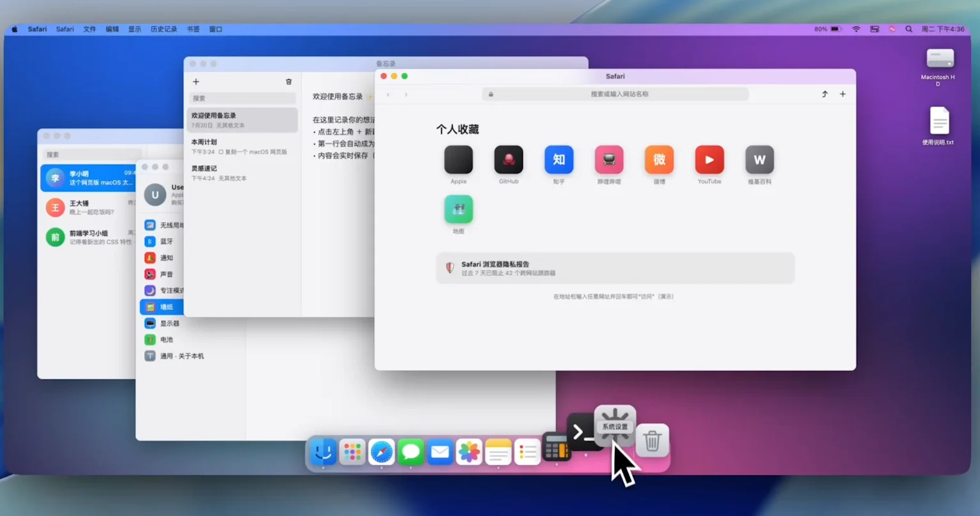
Task: Select 通用 · 关于本机 in System Settings
Action: (x=192, y=356)
